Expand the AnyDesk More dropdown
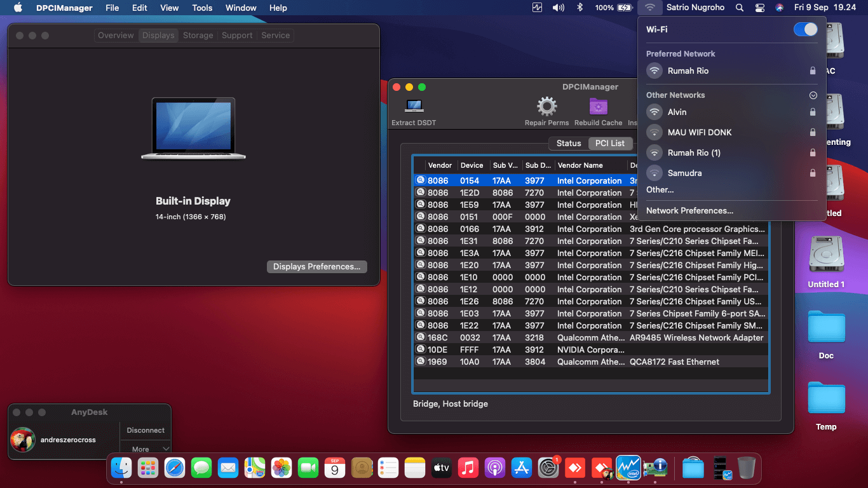The height and width of the screenshot is (488, 868). pyautogui.click(x=146, y=449)
